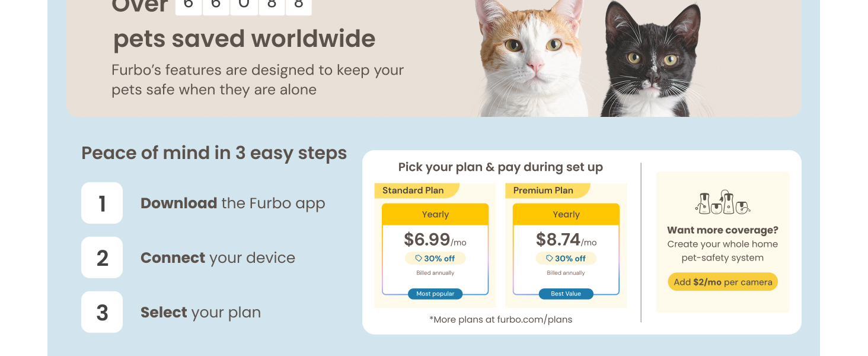The height and width of the screenshot is (356, 868).
Task: Select the Premium Plan yearly card
Action: (x=566, y=249)
